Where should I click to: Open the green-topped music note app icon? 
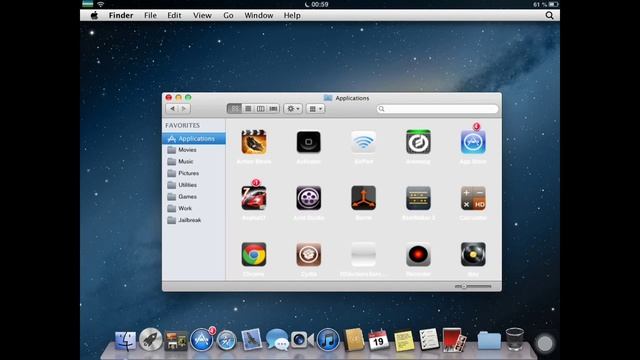point(418,142)
